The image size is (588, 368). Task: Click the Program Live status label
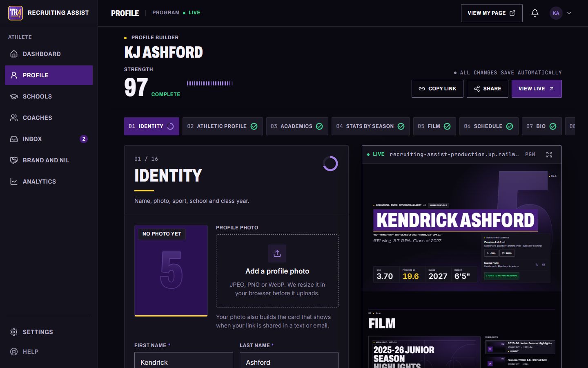click(176, 13)
